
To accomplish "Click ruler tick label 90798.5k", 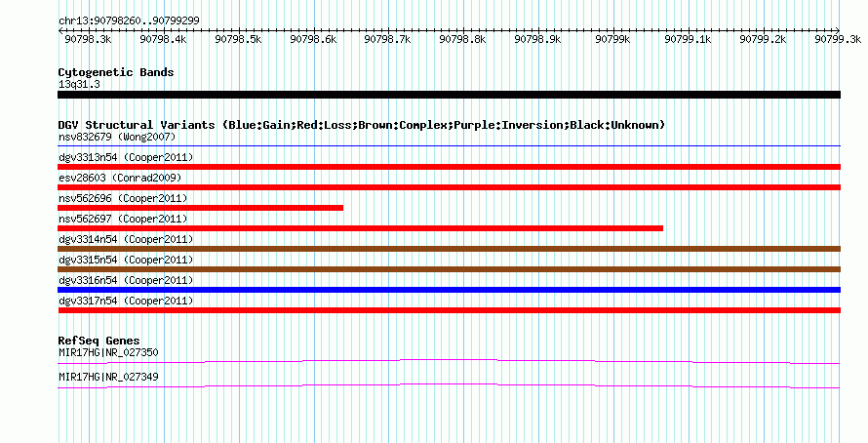I will (238, 39).
